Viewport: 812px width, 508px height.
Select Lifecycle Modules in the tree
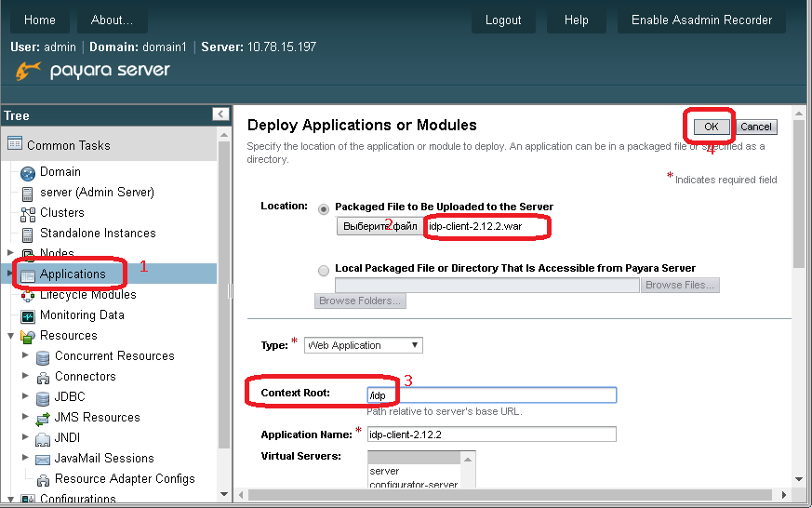point(88,295)
